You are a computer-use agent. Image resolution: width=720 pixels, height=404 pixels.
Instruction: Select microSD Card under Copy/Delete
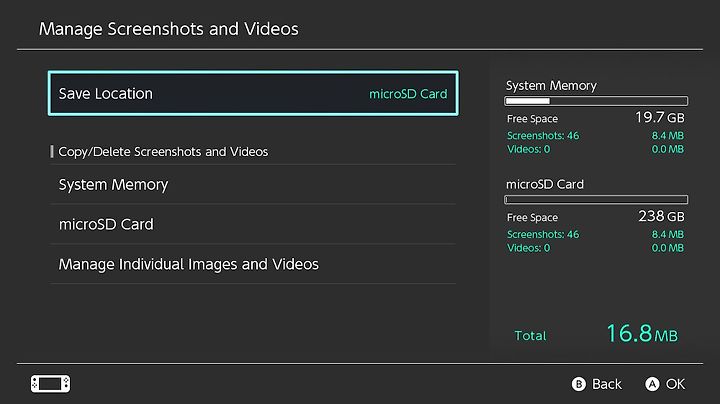pos(253,224)
